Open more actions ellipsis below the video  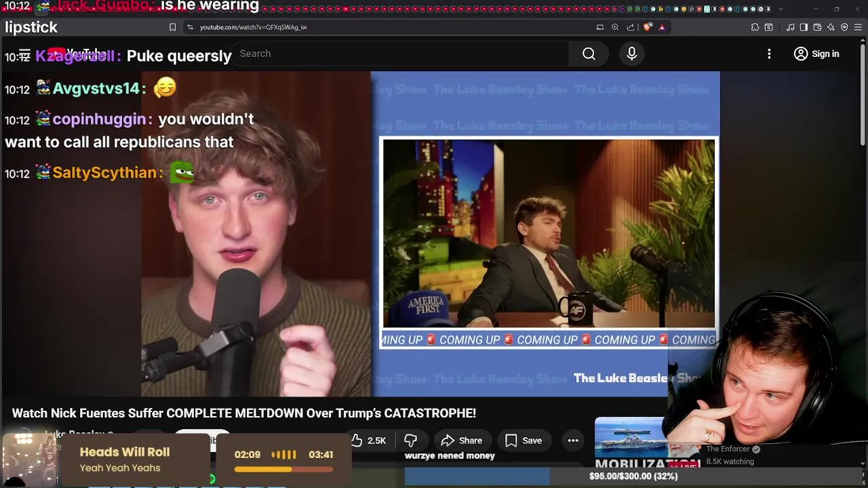(x=573, y=441)
